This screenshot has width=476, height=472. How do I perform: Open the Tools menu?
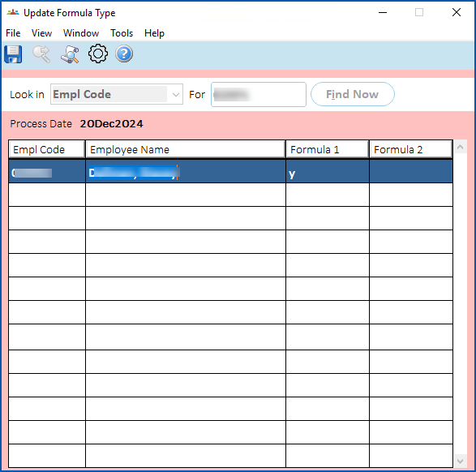pyautogui.click(x=122, y=33)
